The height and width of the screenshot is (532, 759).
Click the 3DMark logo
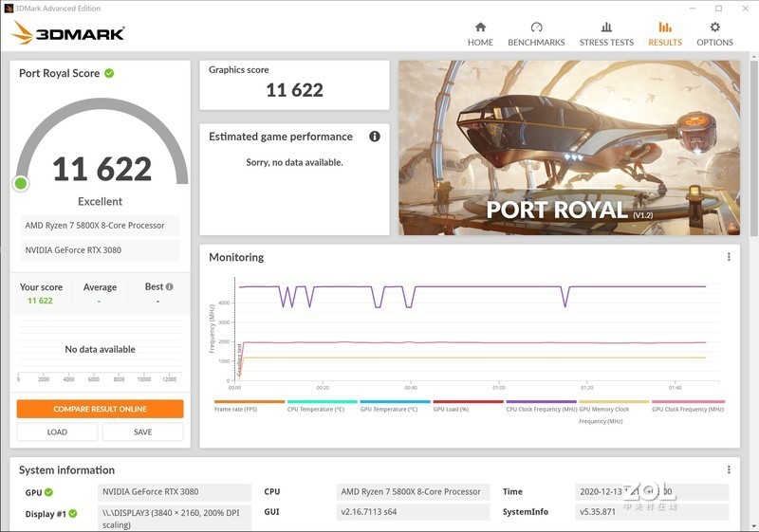click(x=67, y=33)
